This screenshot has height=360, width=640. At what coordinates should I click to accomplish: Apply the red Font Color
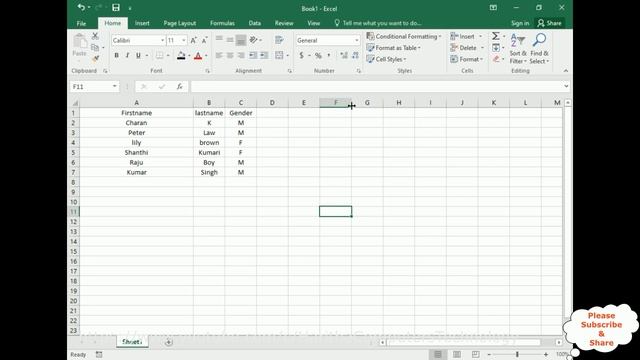tap(198, 56)
